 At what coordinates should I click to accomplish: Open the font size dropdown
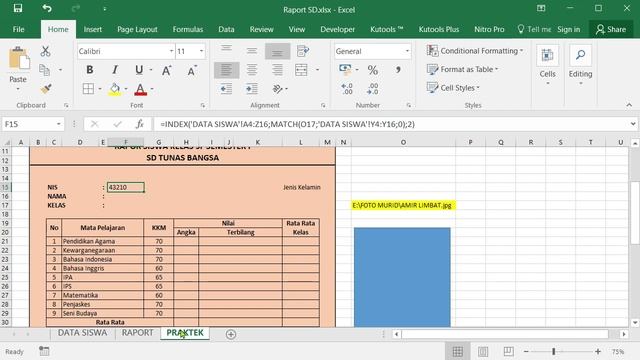tap(201, 51)
